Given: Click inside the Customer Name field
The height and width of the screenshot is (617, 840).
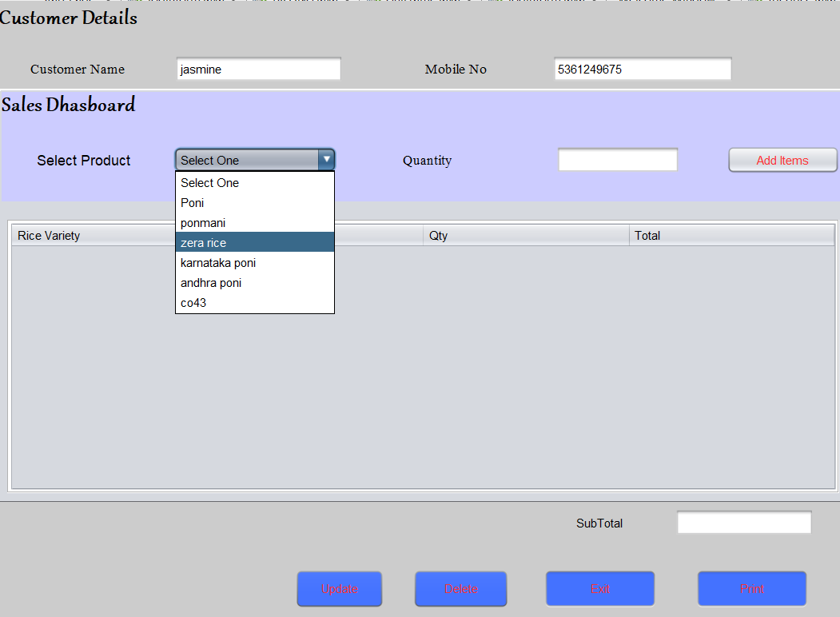Looking at the screenshot, I should point(258,68).
